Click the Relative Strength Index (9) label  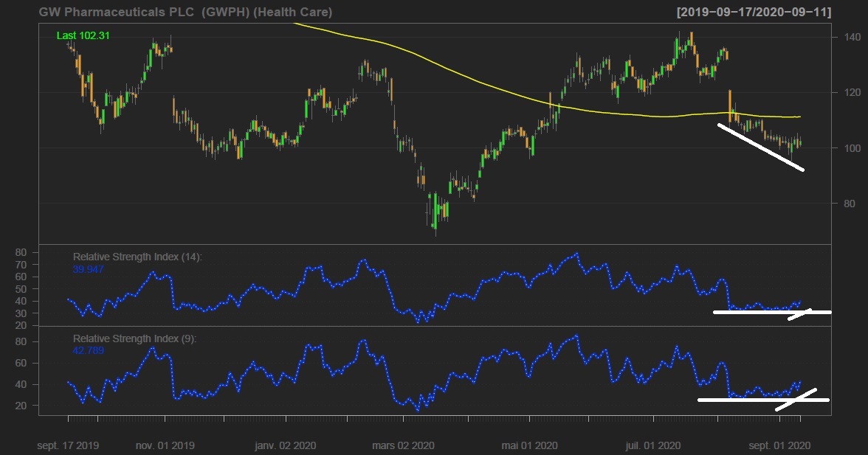tap(134, 338)
